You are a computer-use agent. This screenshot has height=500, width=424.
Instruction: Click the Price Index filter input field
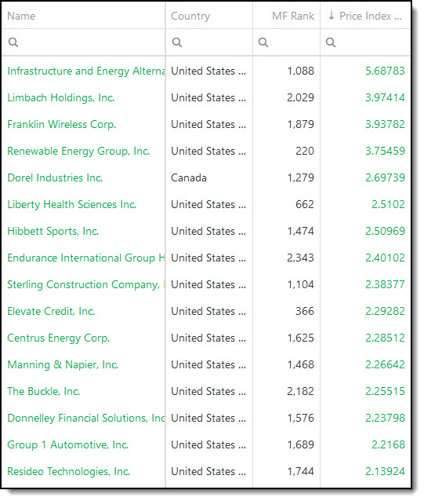tap(365, 42)
